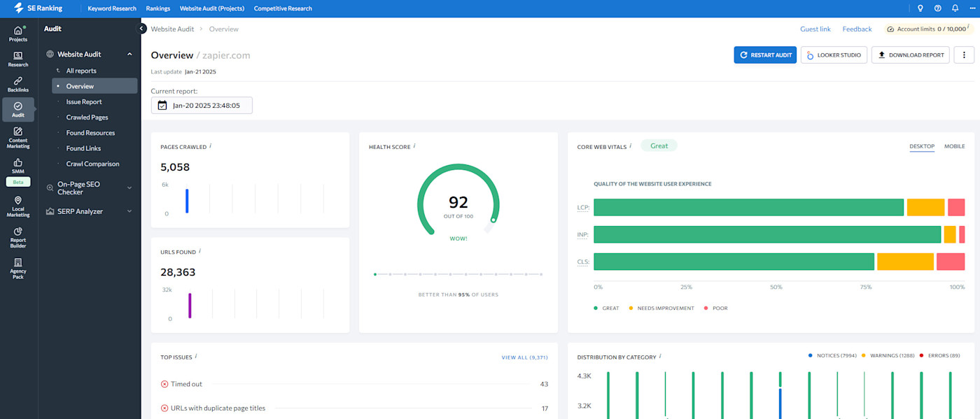Open the vertical three-dots report options
The width and height of the screenshot is (980, 419).
click(x=964, y=55)
